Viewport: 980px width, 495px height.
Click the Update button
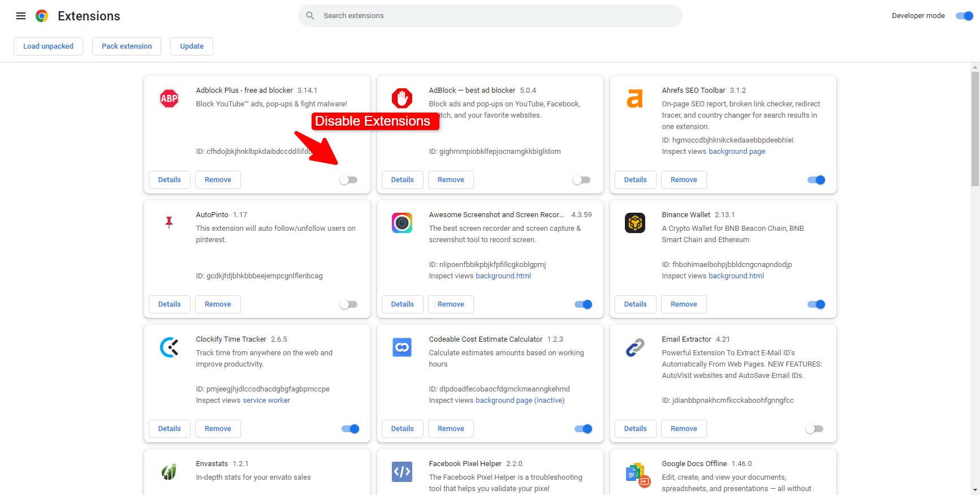(x=192, y=46)
